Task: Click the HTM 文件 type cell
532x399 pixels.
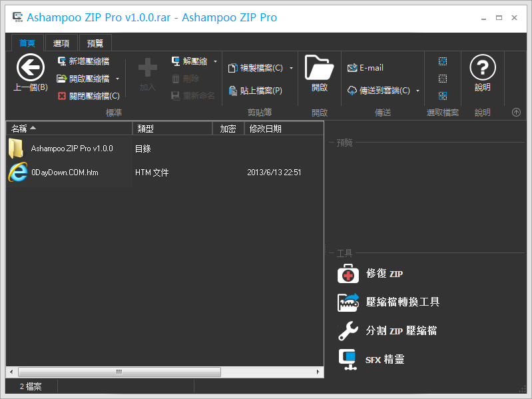Action: click(152, 173)
